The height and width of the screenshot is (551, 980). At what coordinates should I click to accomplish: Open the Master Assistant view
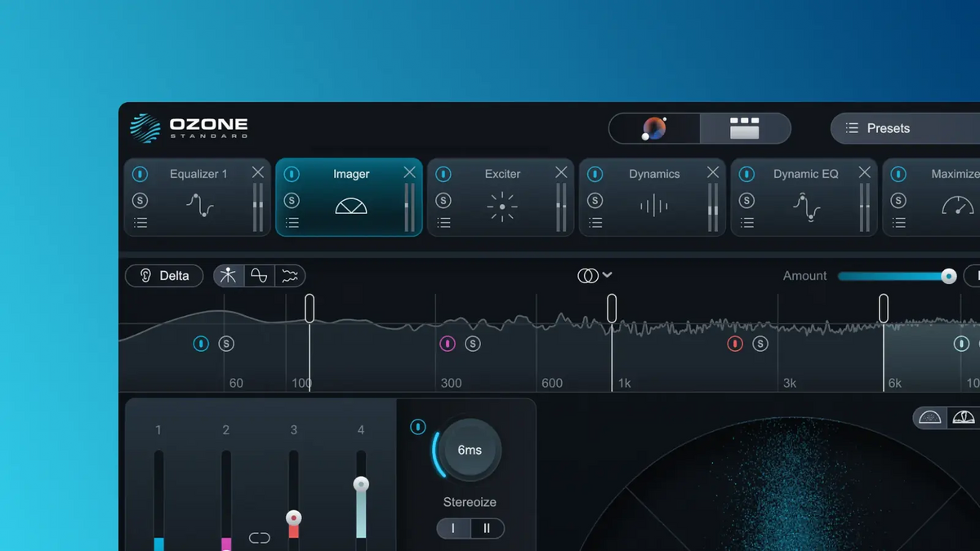coord(654,128)
